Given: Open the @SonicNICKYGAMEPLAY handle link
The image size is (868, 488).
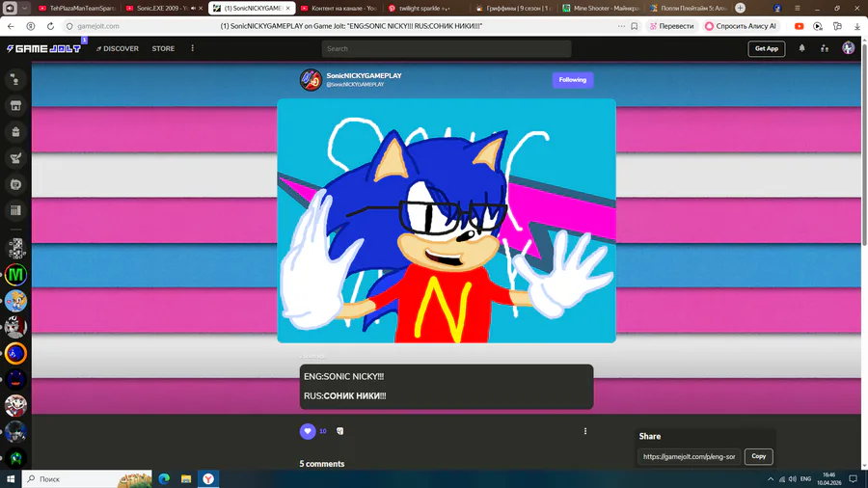Looking at the screenshot, I should click(355, 85).
